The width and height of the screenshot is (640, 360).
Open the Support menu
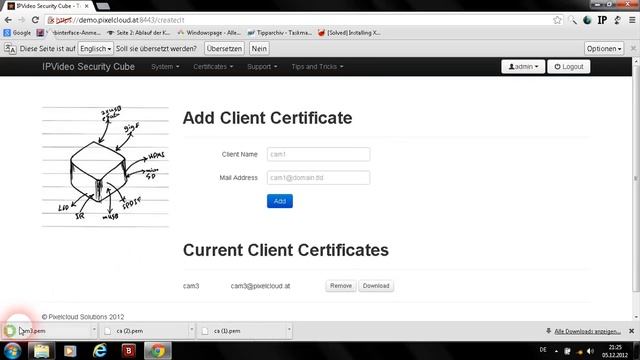(x=262, y=67)
